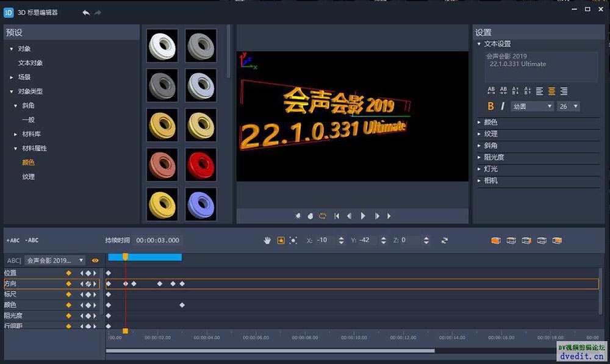
Task: Open the 会声会影 2019... object dropdown
Action: 54,260
